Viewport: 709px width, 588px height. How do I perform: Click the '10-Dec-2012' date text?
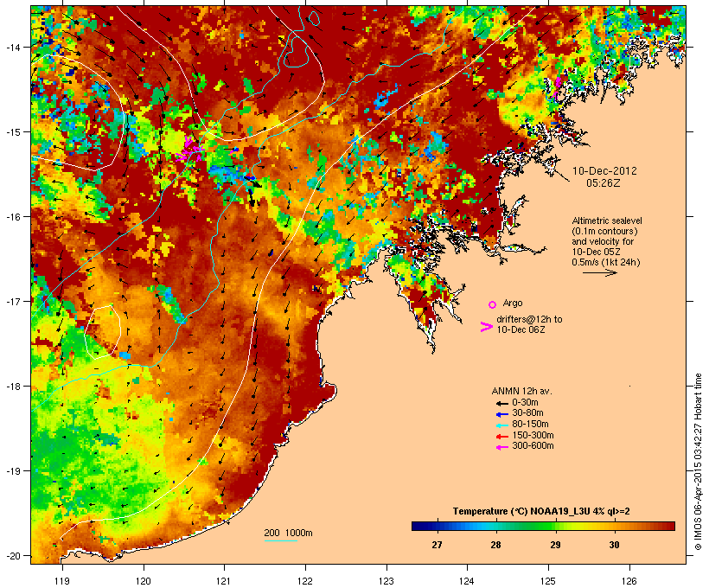(604, 171)
